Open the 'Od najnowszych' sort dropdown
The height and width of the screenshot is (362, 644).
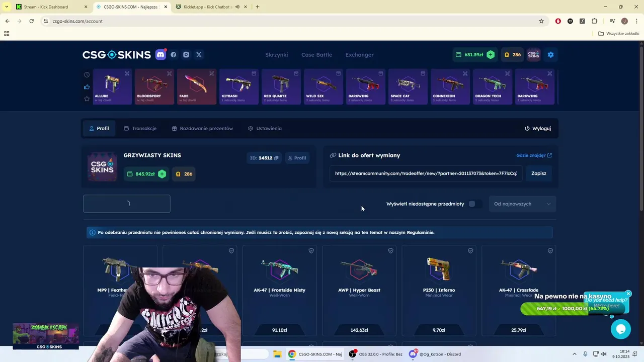522,204
